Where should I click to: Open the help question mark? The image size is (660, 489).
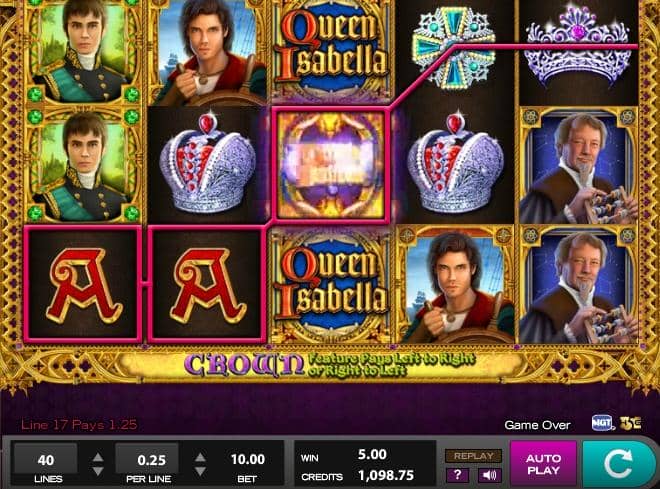(x=458, y=475)
